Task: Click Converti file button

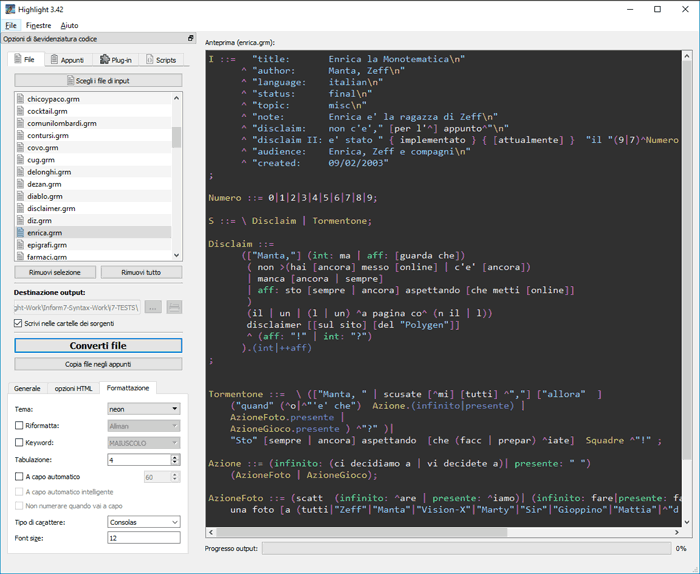Action: click(98, 345)
